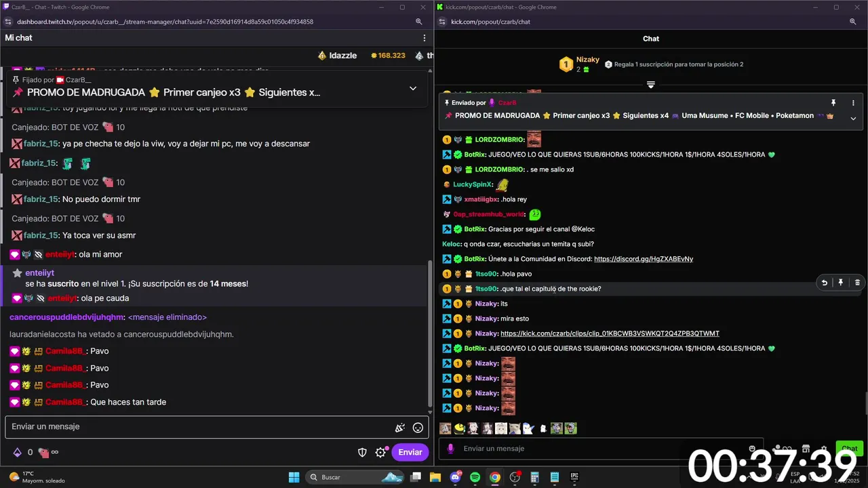Click the moderator sword icon on BotRix Discord message

(x=447, y=259)
